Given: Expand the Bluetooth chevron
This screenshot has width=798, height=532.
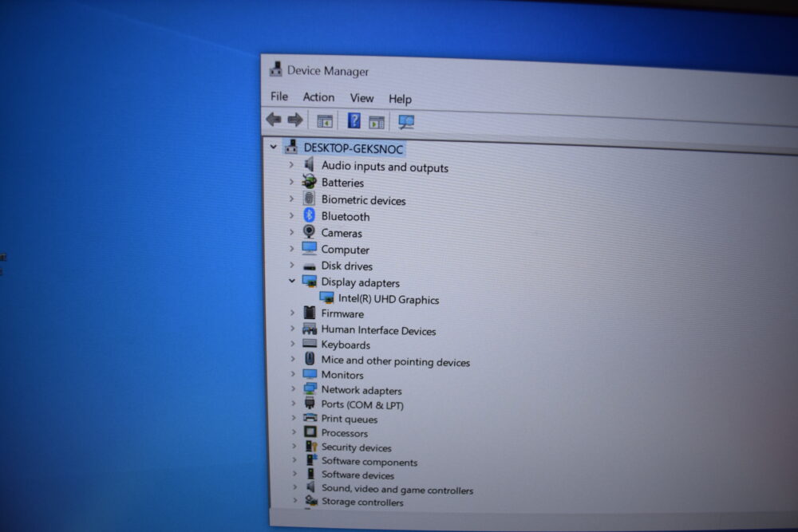Looking at the screenshot, I should coord(291,215).
